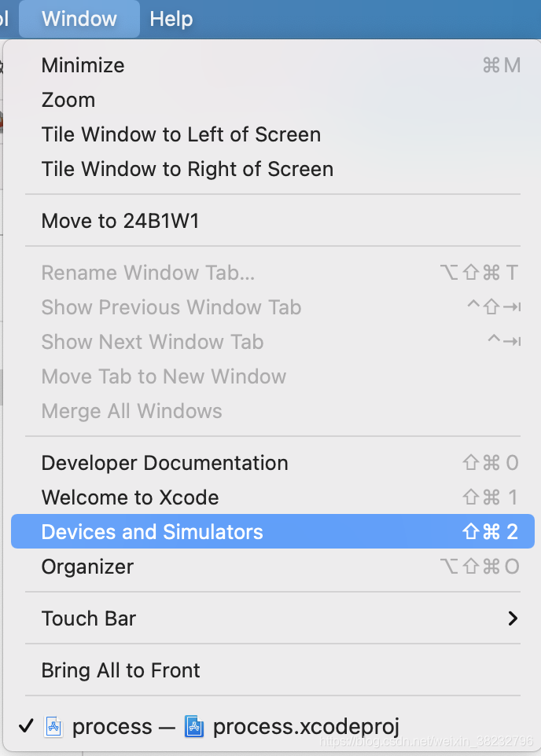Click the document icon beside the process window entry
The width and height of the screenshot is (541, 756).
pos(53,727)
